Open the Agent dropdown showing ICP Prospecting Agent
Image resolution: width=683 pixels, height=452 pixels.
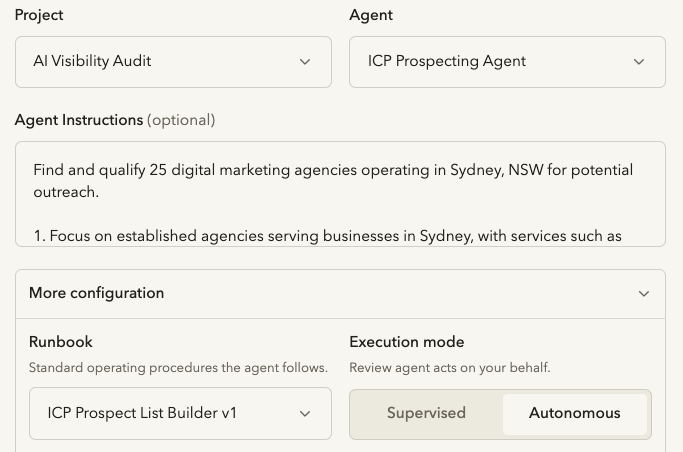point(507,62)
